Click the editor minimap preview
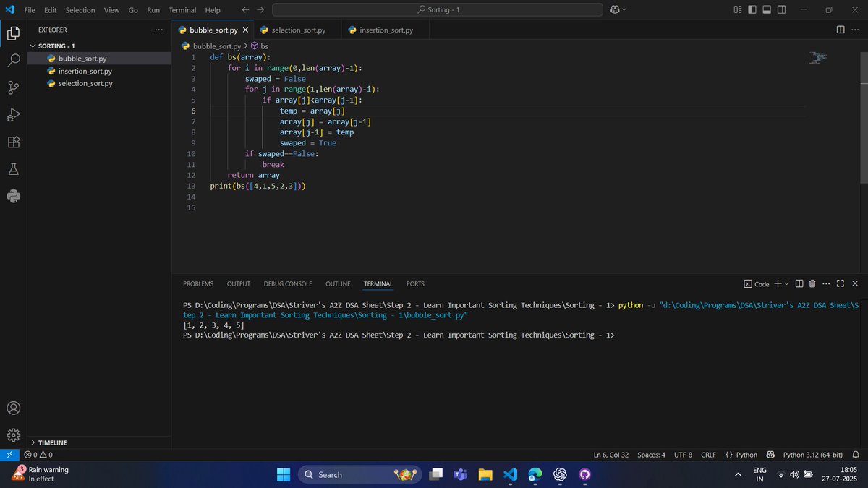 (x=818, y=57)
